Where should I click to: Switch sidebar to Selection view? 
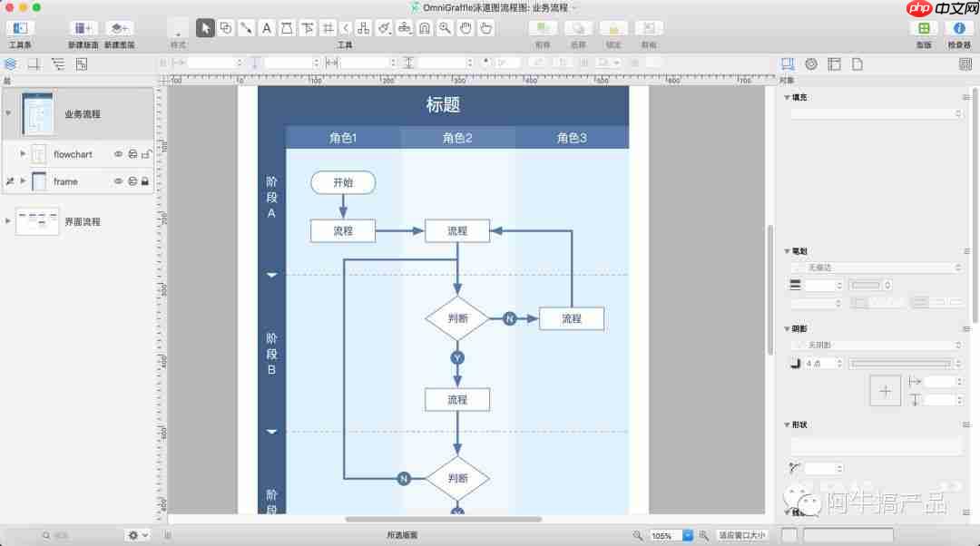82,64
